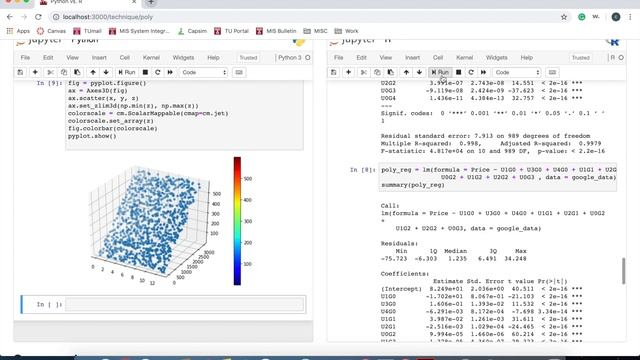Image resolution: width=640 pixels, height=360 pixels.
Task: Open the MIS Bulletin bookmark
Action: (x=276, y=31)
